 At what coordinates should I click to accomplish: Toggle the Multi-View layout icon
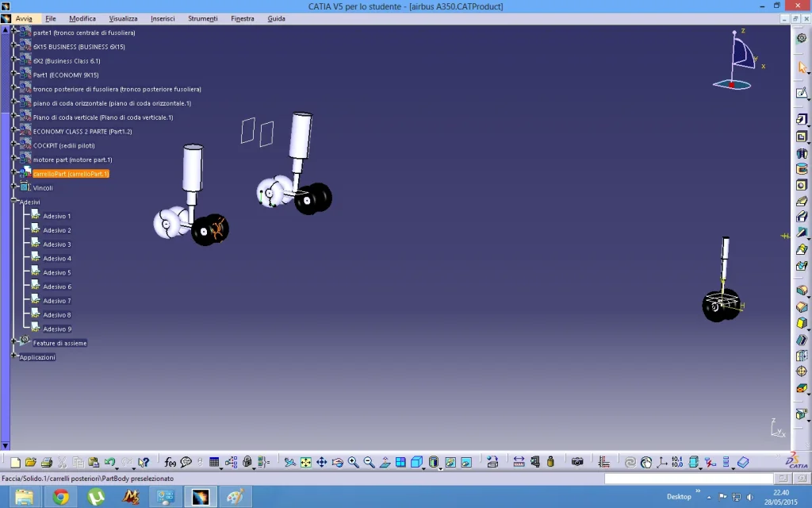pyautogui.click(x=400, y=462)
